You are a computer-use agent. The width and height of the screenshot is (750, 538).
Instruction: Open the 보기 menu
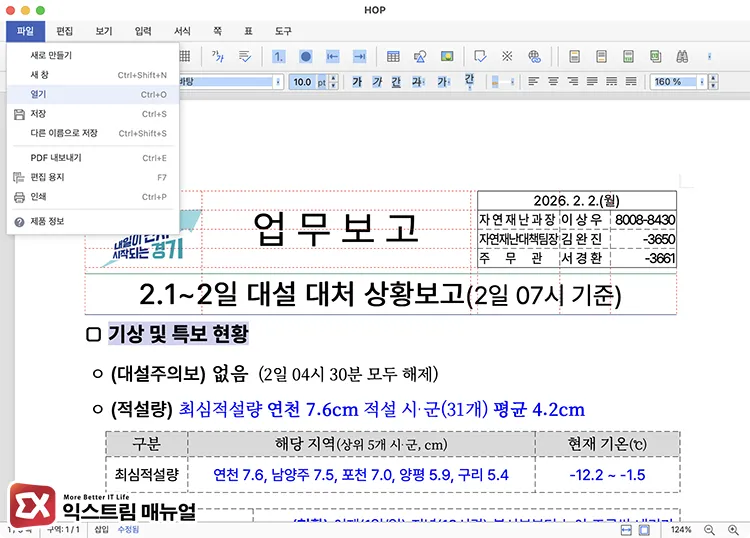tap(104, 31)
